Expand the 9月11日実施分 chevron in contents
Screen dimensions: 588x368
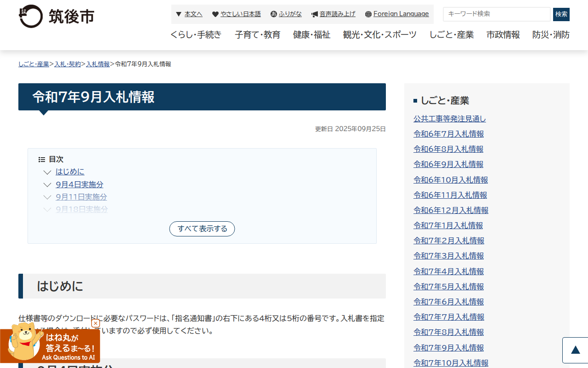tap(47, 197)
